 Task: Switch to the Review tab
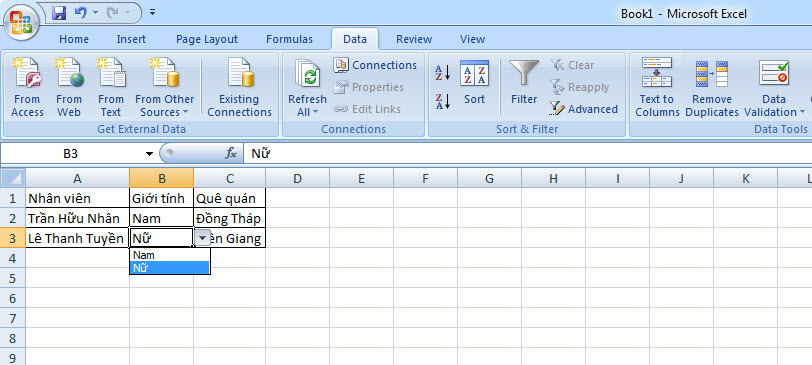[414, 39]
